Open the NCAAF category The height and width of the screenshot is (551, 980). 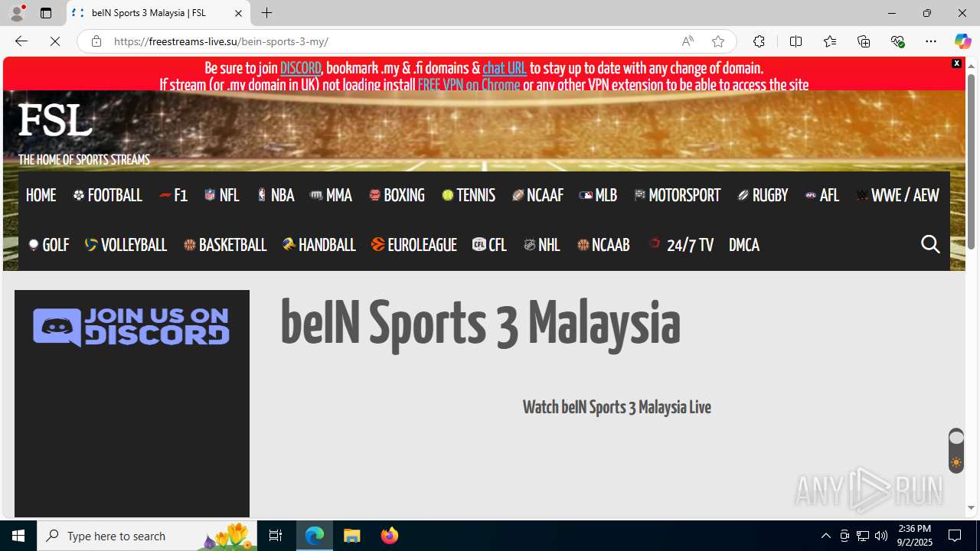coord(537,195)
